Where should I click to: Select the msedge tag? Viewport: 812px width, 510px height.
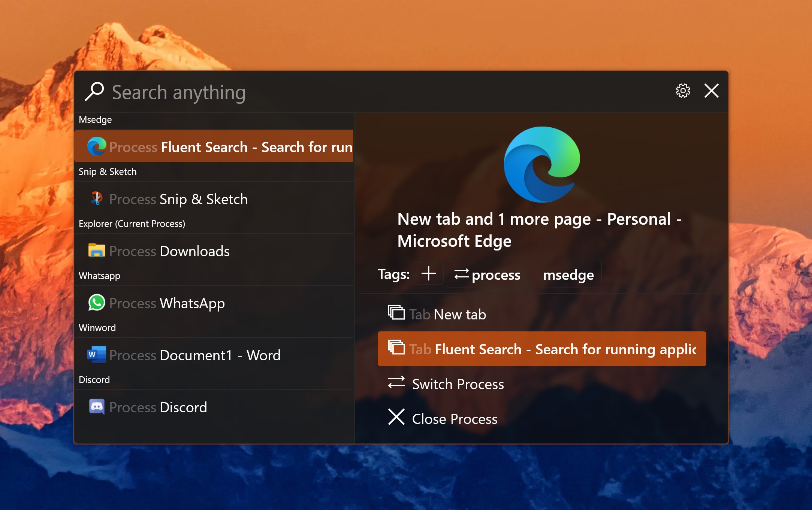(568, 275)
